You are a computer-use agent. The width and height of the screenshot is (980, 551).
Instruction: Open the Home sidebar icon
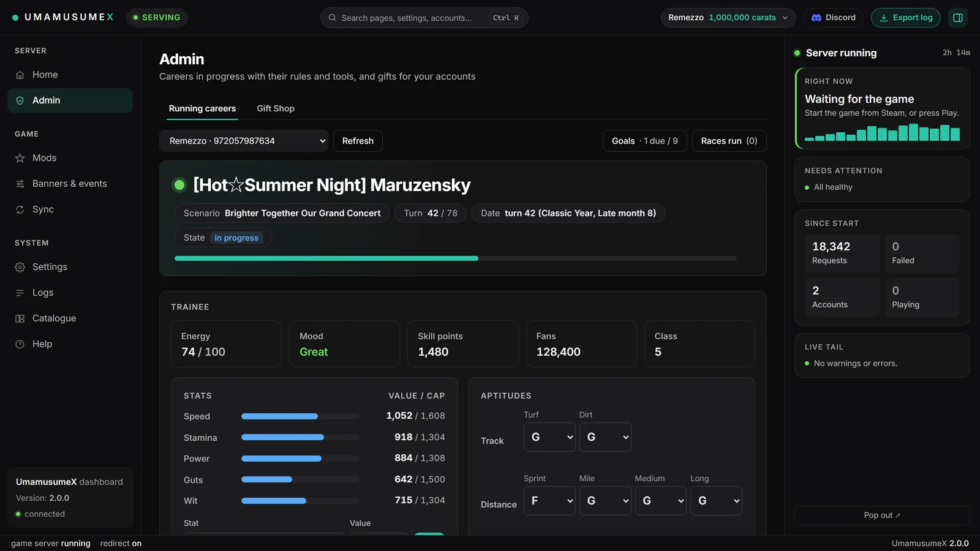(20, 75)
